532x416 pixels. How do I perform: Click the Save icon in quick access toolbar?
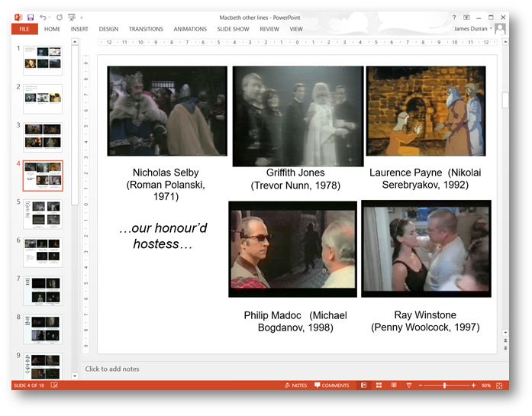tap(30, 17)
